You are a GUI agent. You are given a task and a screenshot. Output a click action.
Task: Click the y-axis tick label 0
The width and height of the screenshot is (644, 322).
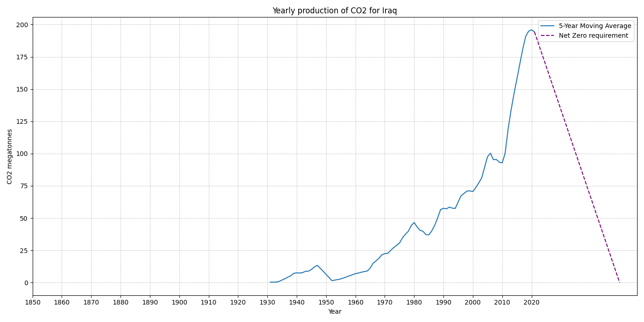(26, 283)
